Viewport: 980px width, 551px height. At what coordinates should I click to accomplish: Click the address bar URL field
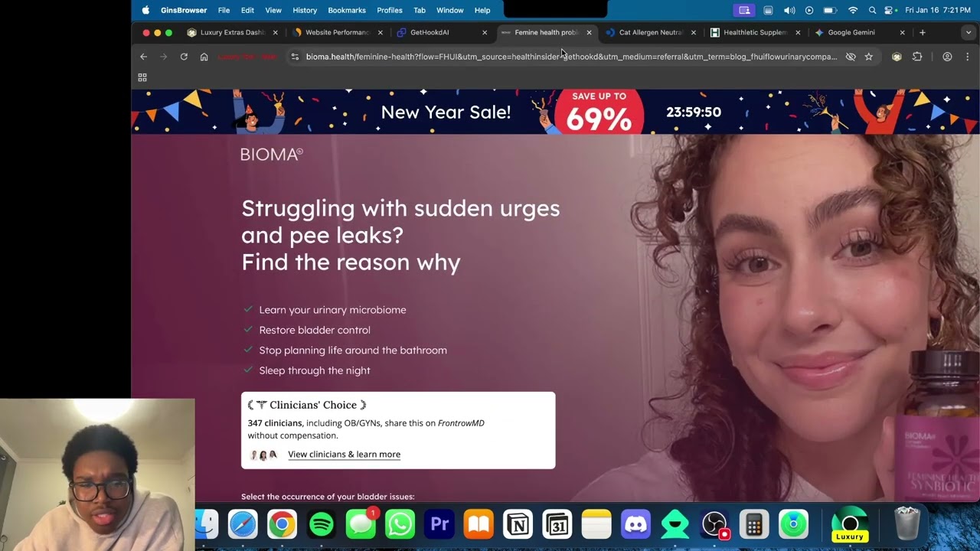(570, 57)
